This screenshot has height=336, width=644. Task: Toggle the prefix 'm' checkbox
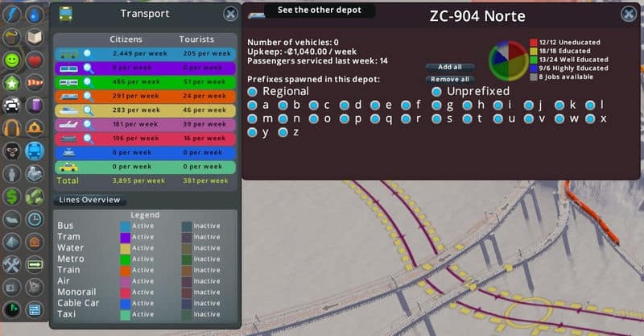coord(253,118)
